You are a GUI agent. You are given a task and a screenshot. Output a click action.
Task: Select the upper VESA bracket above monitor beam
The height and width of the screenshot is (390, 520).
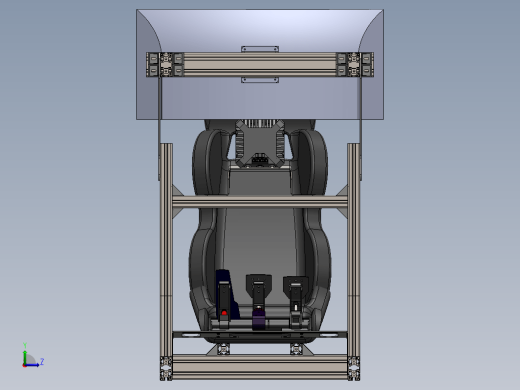(260, 49)
